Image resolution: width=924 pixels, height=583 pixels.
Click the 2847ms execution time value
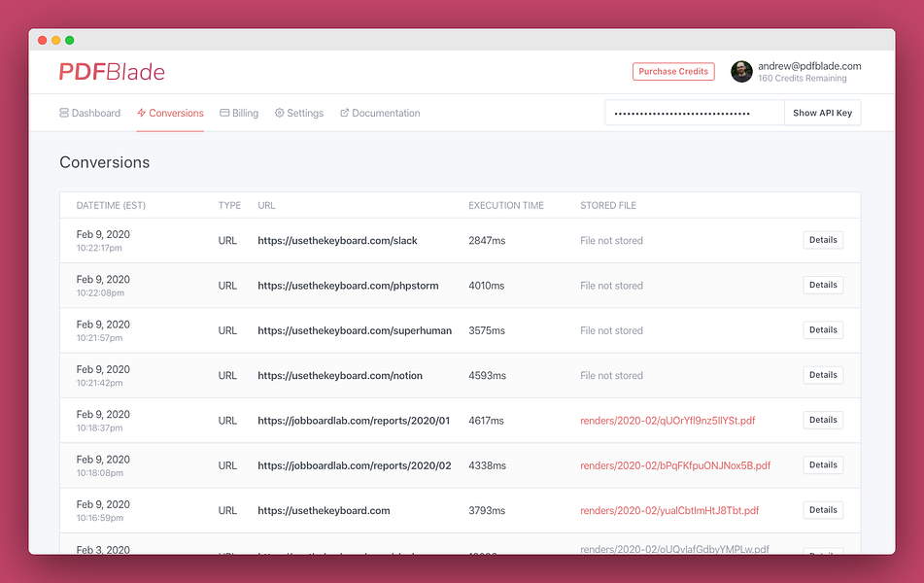click(x=487, y=241)
